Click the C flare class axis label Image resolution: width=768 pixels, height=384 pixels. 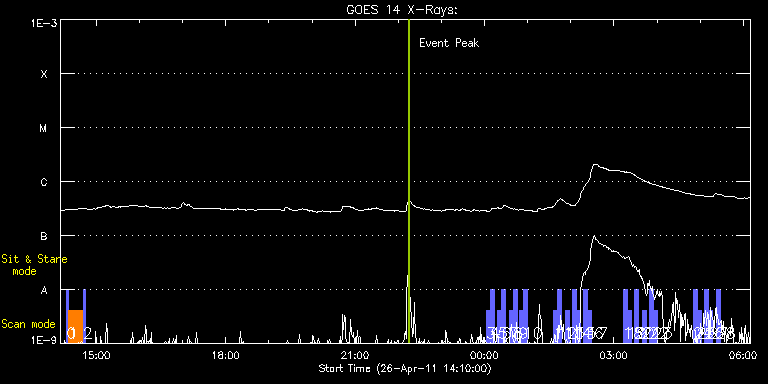(x=44, y=182)
